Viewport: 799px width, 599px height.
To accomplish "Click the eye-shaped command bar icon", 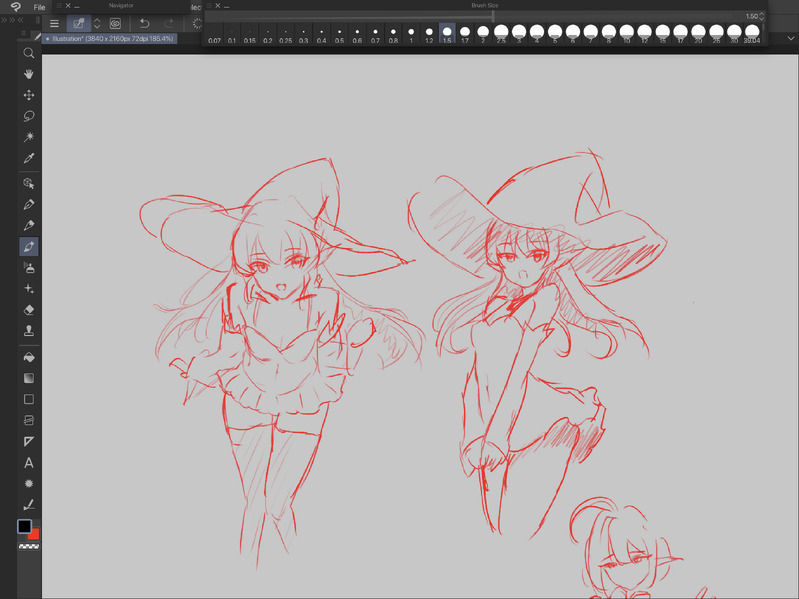I will (x=115, y=23).
